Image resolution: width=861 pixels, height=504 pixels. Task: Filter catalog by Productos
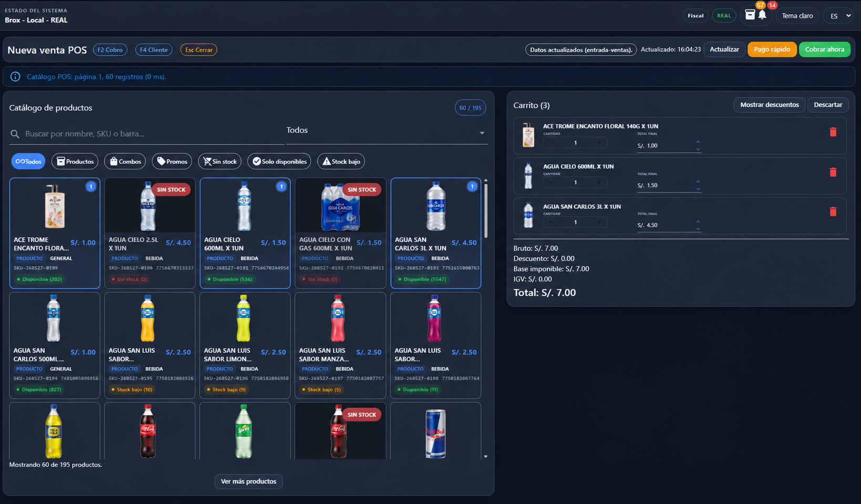click(x=75, y=161)
